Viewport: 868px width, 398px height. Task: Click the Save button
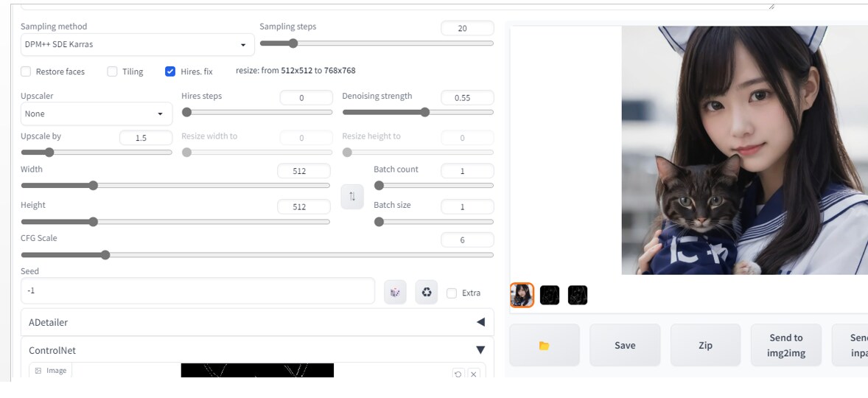pos(624,345)
